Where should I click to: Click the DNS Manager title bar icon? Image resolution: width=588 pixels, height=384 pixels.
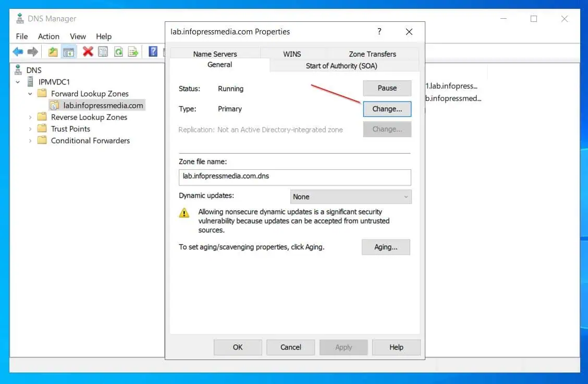[x=20, y=18]
